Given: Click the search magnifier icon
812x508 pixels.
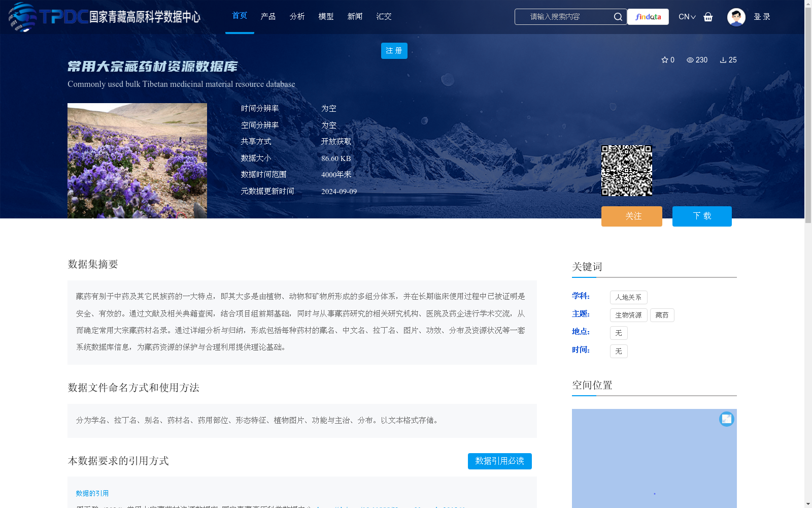Looking at the screenshot, I should [x=618, y=17].
